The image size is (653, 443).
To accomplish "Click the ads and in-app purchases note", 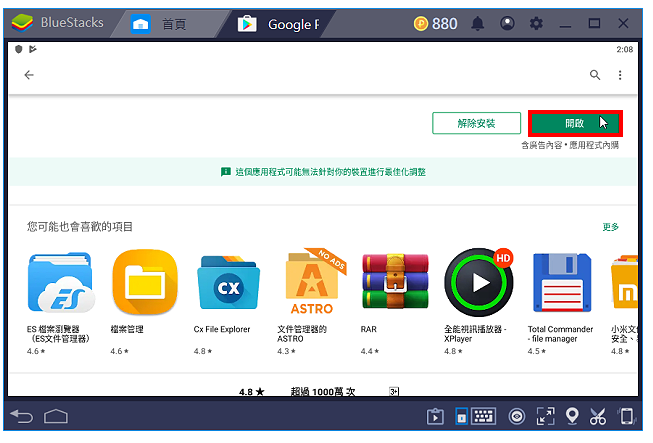I will coord(570,145).
